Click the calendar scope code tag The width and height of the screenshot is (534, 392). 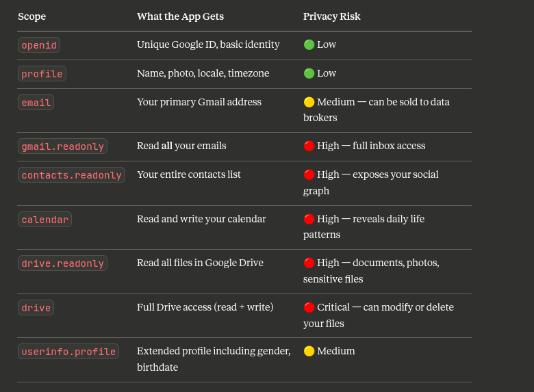tap(44, 220)
